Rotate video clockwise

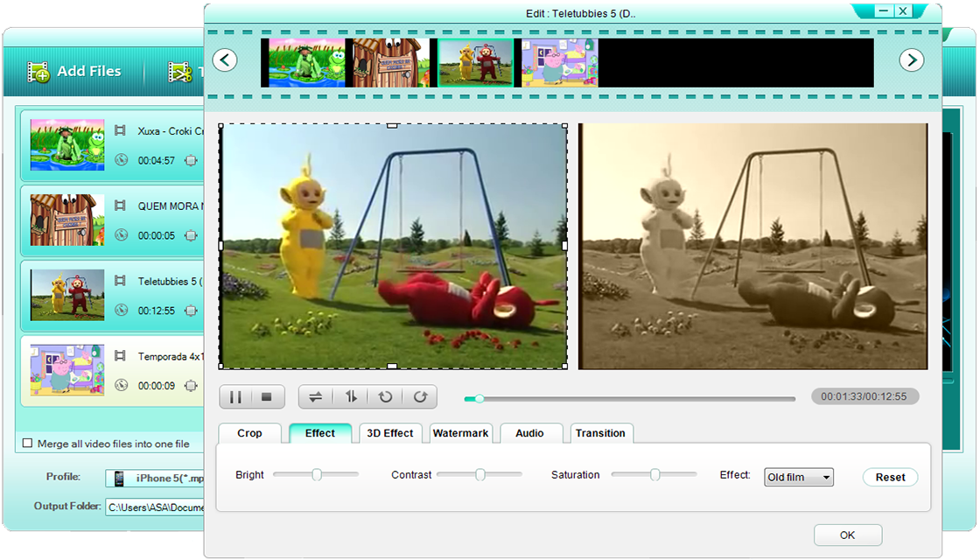coord(420,397)
